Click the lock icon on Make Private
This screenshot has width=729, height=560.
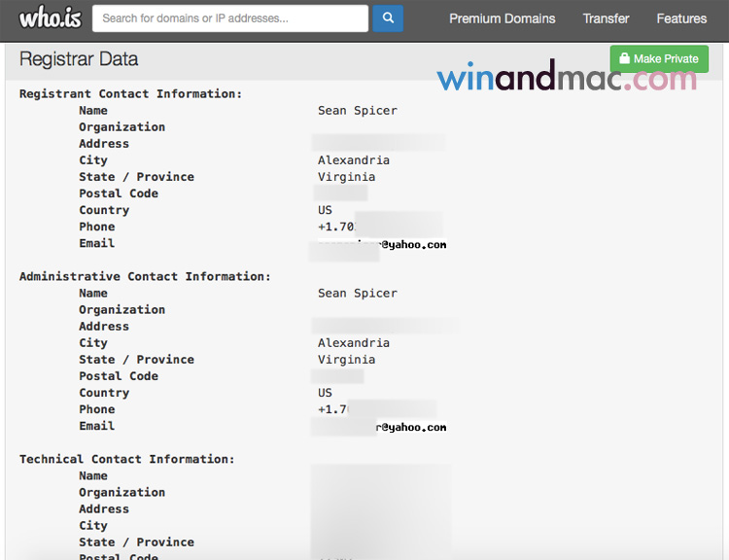pos(624,59)
